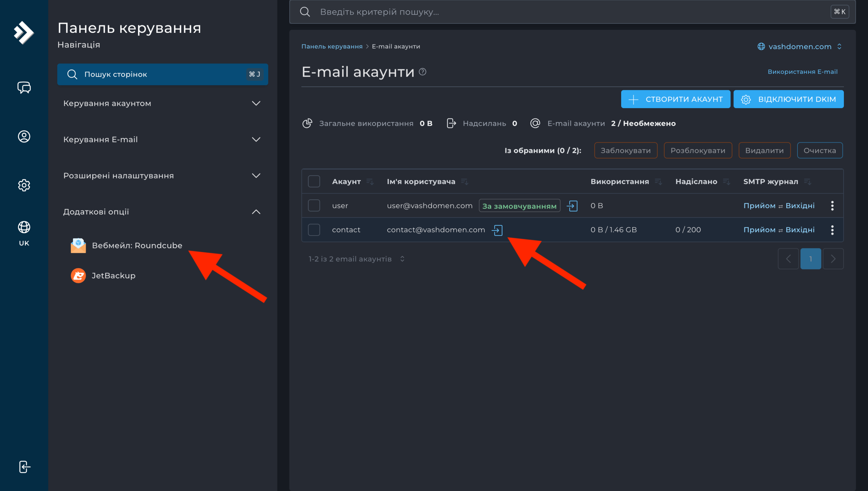
Task: Click login icon for contact@vashdomen.com
Action: point(497,230)
